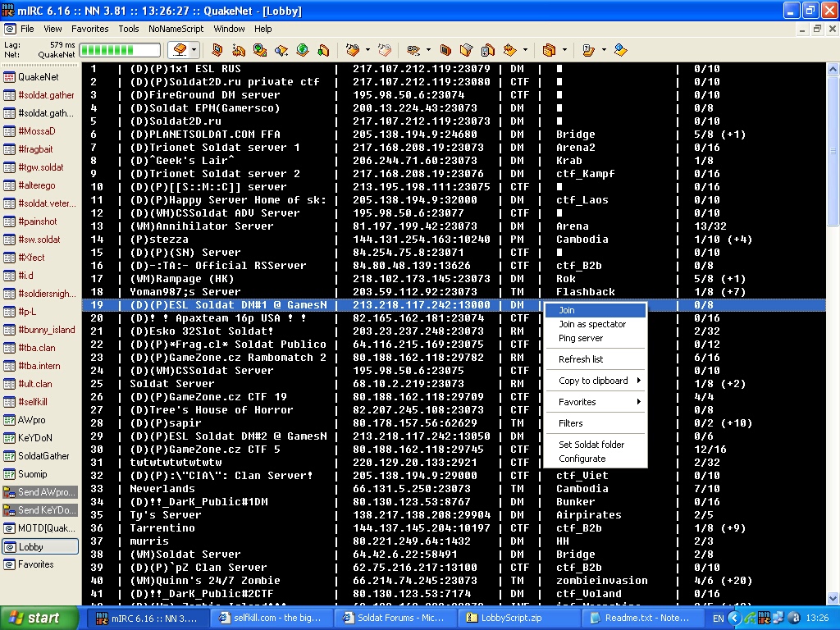This screenshot has width=840, height=630.
Task: Expand the arrow beside the stacked boxes icon
Action: pyautogui.click(x=564, y=50)
